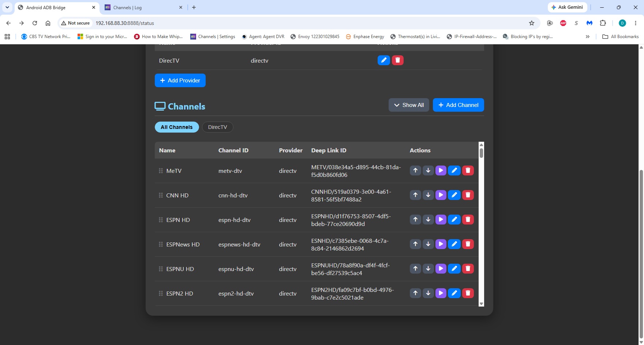Open Agent: Agent DVR bookmark

pos(263,37)
